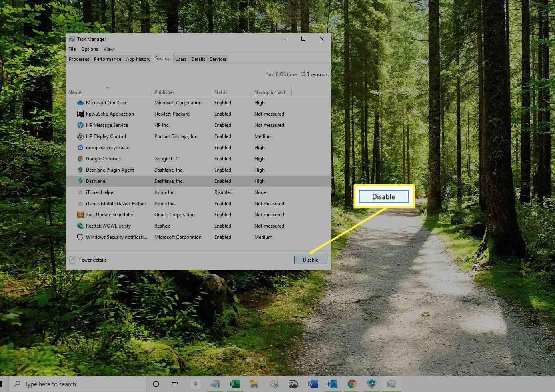Screen dimensions: 555x392
Task: Select the Dashlane startup row
Action: coord(198,181)
